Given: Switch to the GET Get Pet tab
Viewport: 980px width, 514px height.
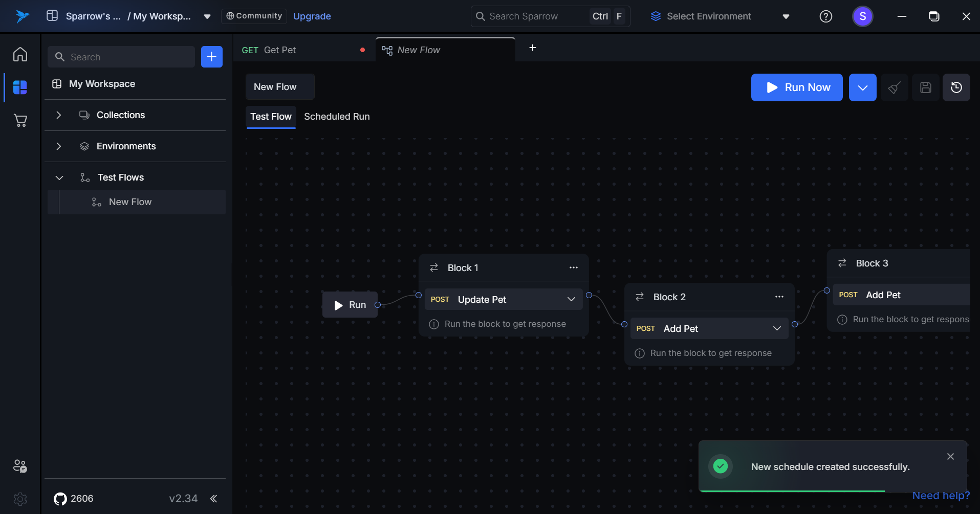Looking at the screenshot, I should tap(279, 50).
